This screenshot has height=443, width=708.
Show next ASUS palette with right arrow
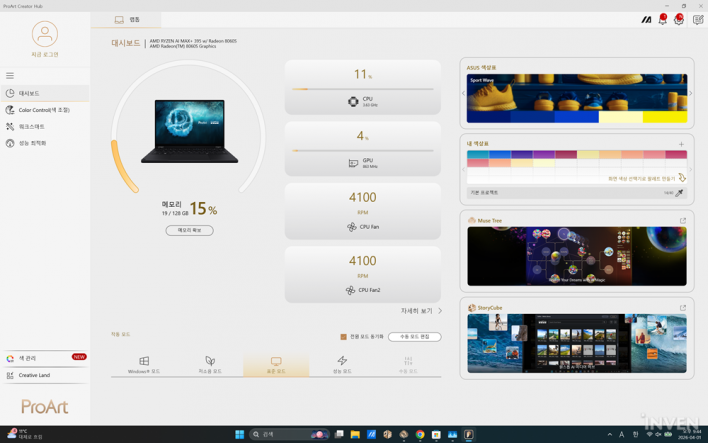pos(690,93)
